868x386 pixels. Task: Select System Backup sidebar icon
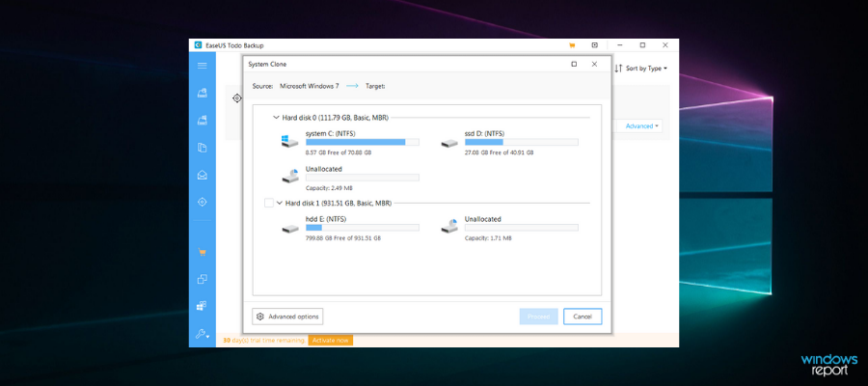(203, 121)
